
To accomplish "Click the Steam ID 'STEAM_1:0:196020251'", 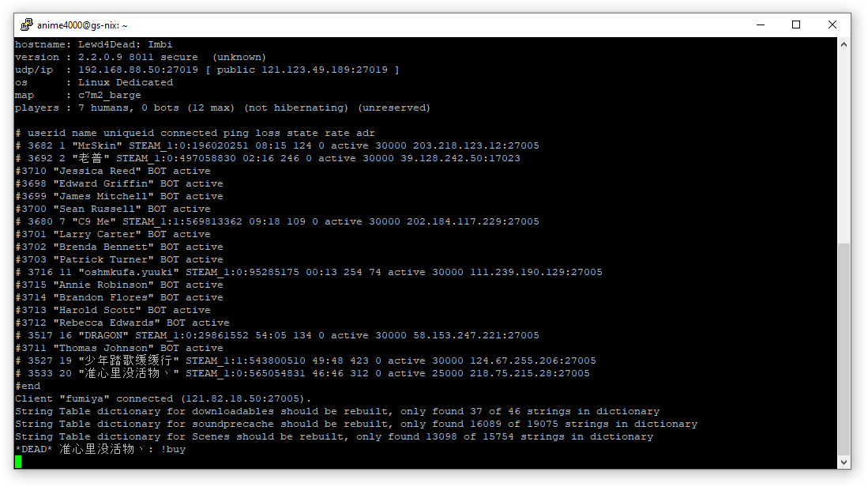I will pyautogui.click(x=189, y=145).
